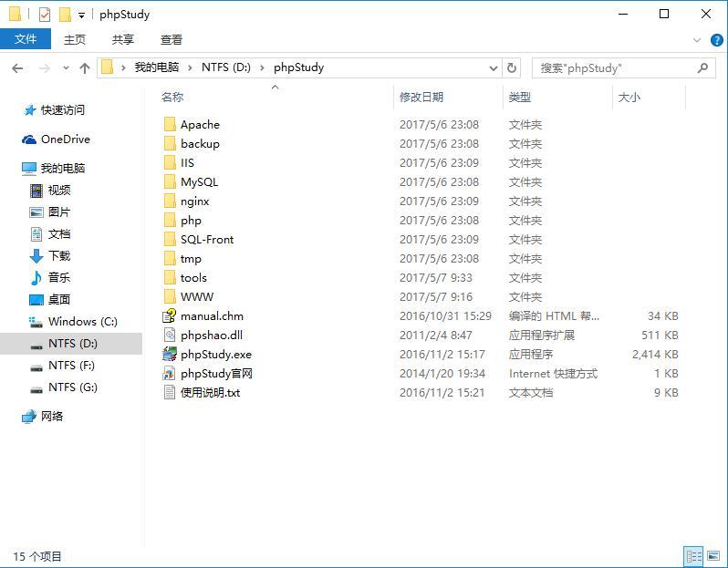Screen dimensions: 728x568
Task: Select OneDrive in navigation pane
Action: pos(66,139)
